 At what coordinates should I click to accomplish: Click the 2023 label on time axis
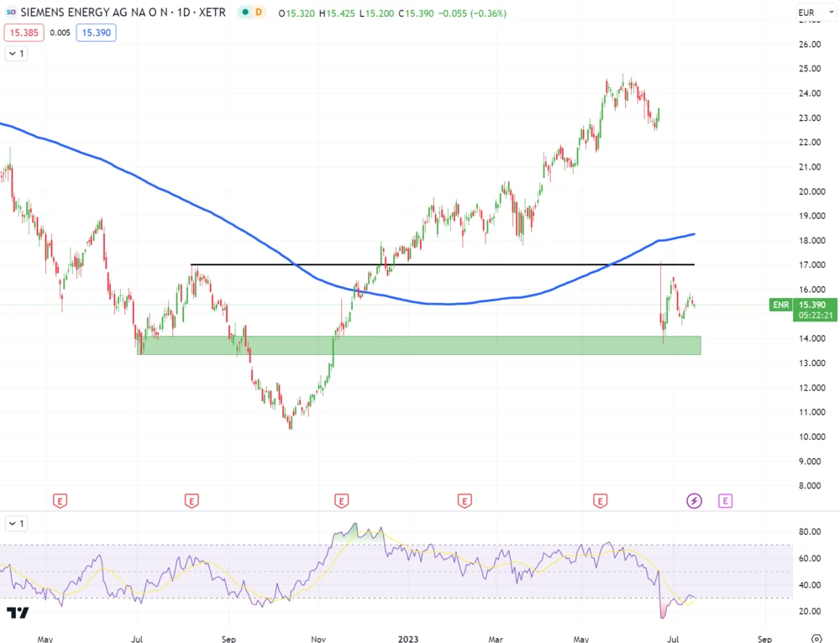(x=408, y=639)
